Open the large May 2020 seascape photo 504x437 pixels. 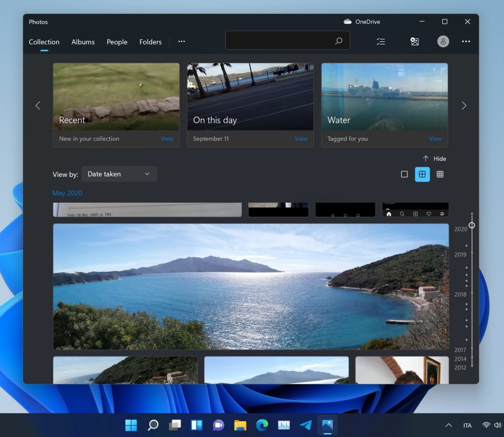click(251, 286)
